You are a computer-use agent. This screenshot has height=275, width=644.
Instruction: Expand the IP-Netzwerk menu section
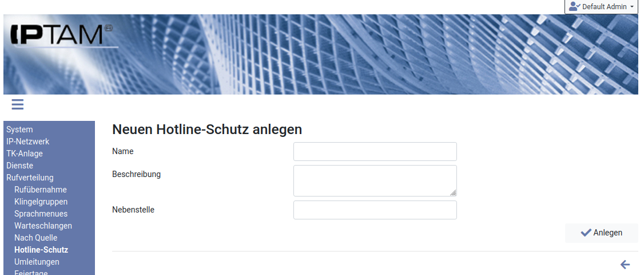coord(27,142)
